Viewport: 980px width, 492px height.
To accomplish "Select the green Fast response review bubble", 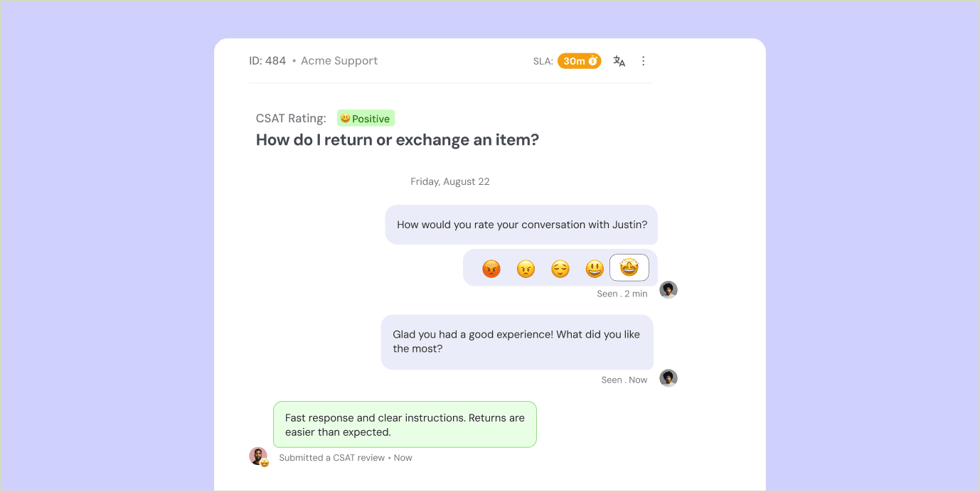I will [405, 424].
